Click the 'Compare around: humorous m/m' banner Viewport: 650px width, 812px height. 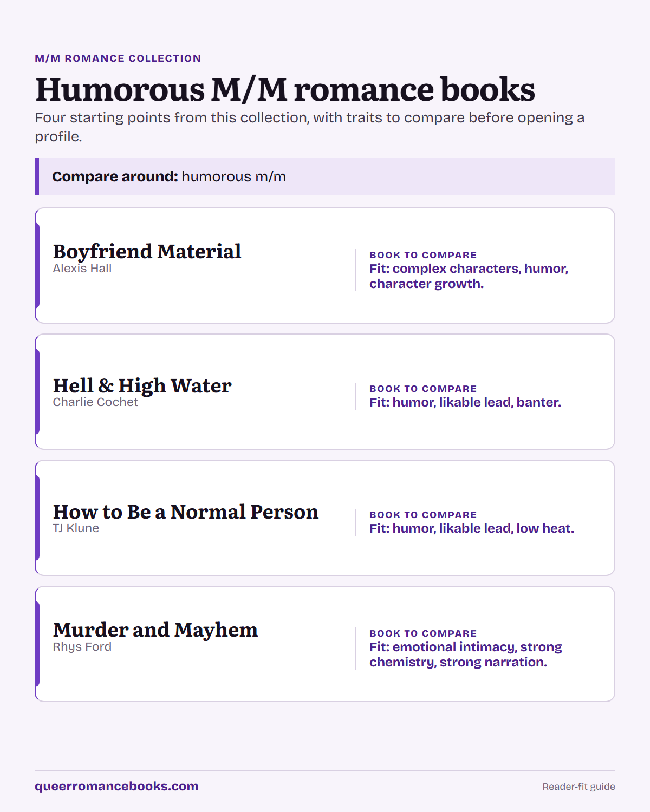(x=325, y=176)
